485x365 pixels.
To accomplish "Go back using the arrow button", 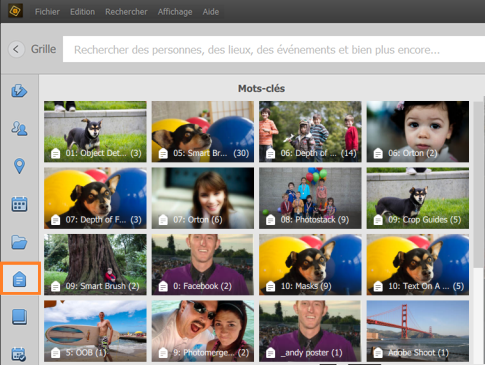I will click(x=16, y=49).
